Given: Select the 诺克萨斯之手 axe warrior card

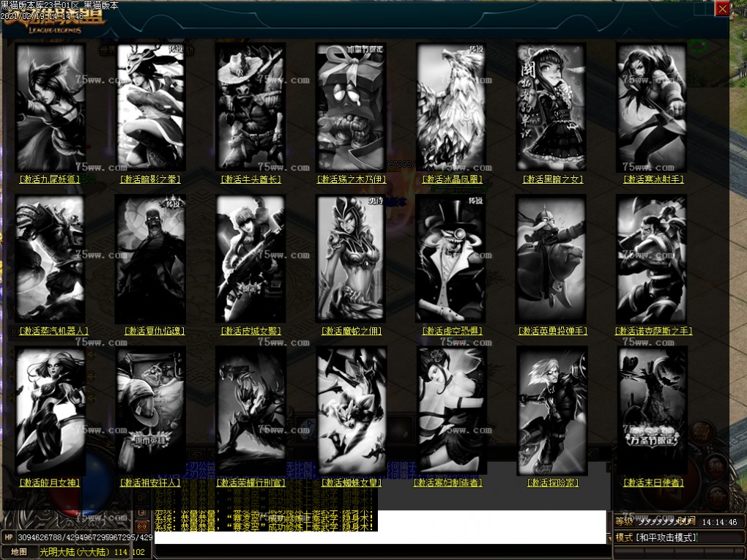Looking at the screenshot, I should click(x=652, y=259).
